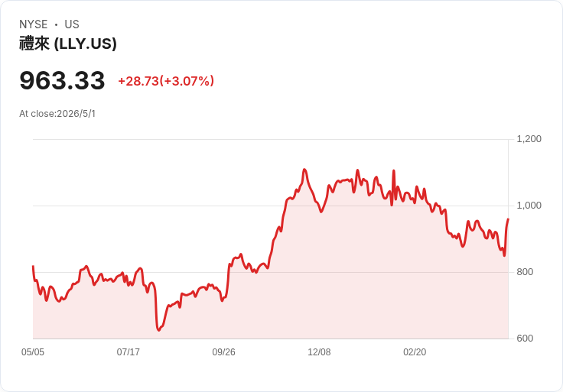Click the 09/26 date axis label
Screen dimensions: 563x392
(223, 352)
